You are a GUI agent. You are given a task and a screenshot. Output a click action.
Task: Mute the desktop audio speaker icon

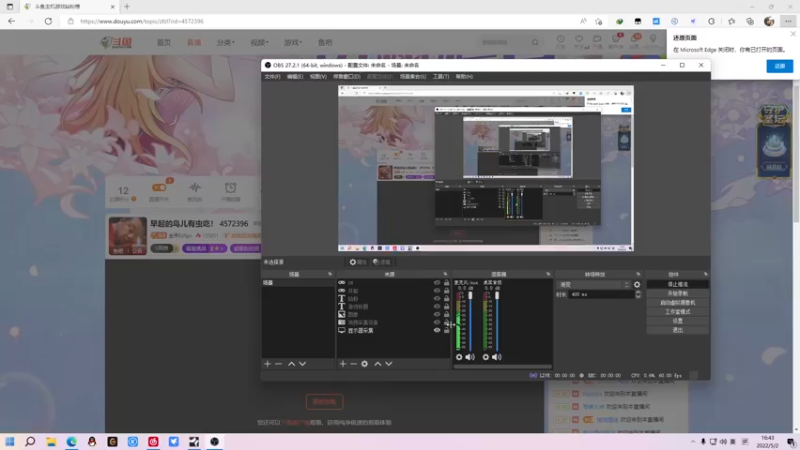point(496,357)
